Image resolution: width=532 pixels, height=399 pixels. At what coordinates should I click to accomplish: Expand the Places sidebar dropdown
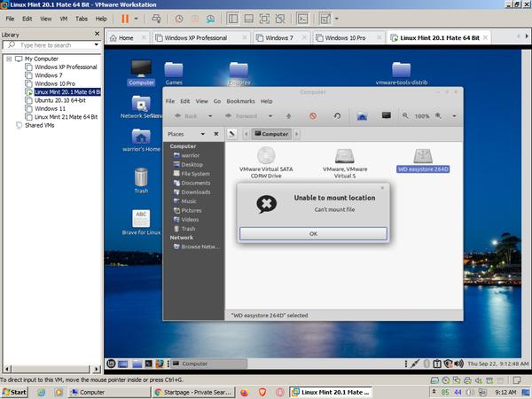click(x=200, y=134)
